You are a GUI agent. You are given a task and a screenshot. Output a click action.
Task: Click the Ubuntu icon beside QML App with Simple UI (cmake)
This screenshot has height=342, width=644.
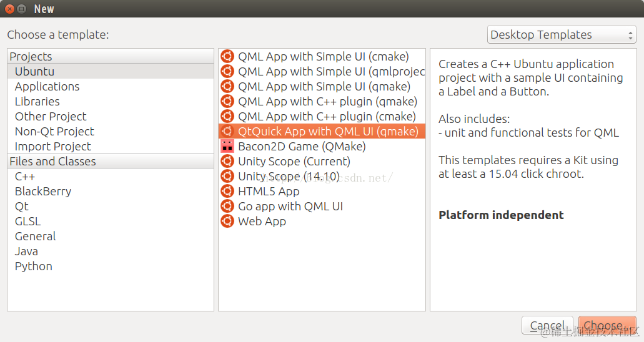click(x=227, y=56)
